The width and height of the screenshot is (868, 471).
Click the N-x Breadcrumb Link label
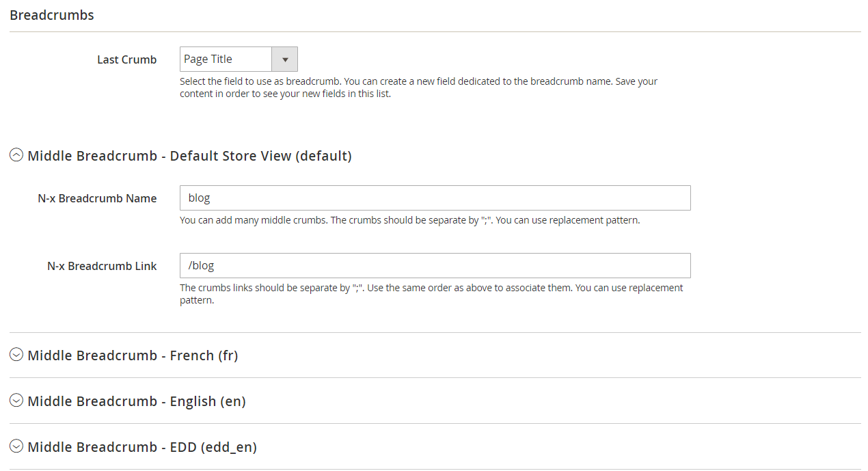pyautogui.click(x=102, y=266)
